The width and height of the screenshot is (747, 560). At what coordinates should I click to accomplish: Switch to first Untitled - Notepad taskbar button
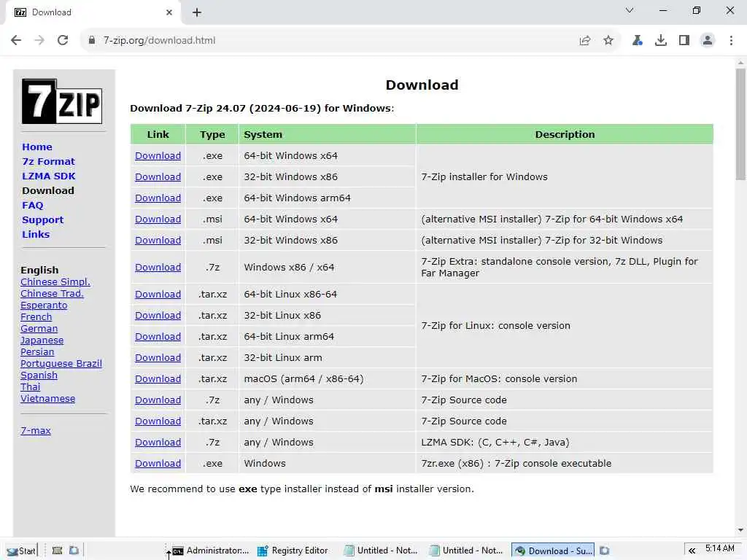[380, 551]
